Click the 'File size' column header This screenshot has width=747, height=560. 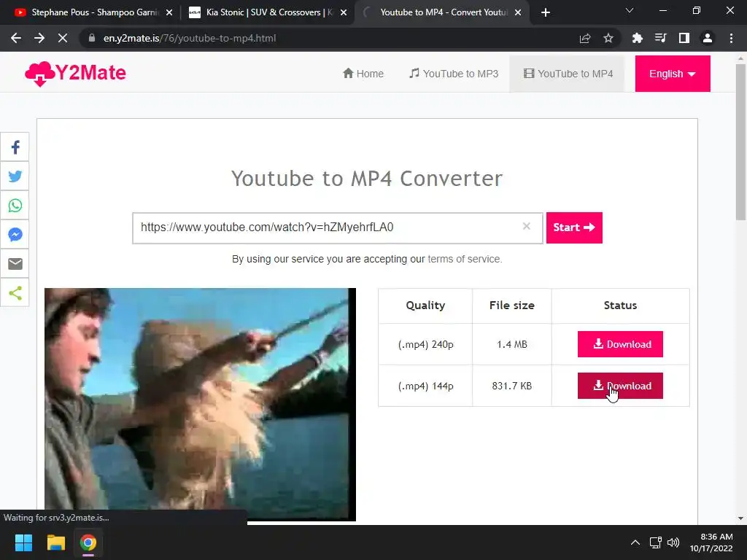click(512, 306)
